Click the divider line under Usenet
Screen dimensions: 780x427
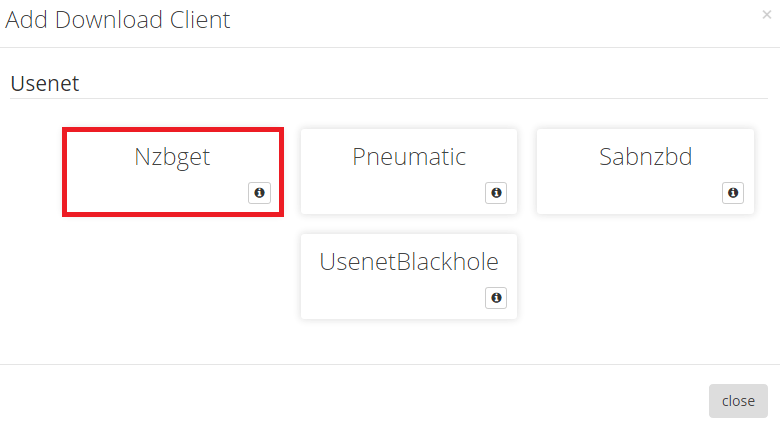click(x=390, y=98)
